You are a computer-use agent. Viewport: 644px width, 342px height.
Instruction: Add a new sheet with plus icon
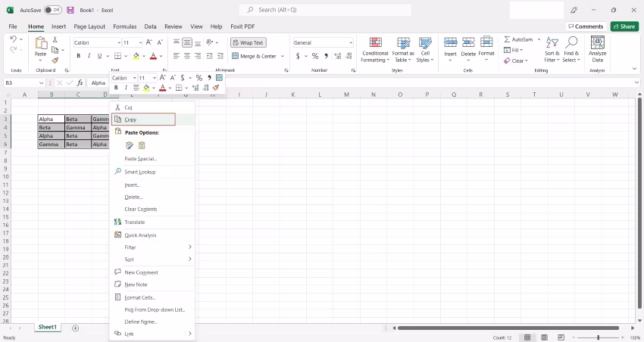click(75, 328)
